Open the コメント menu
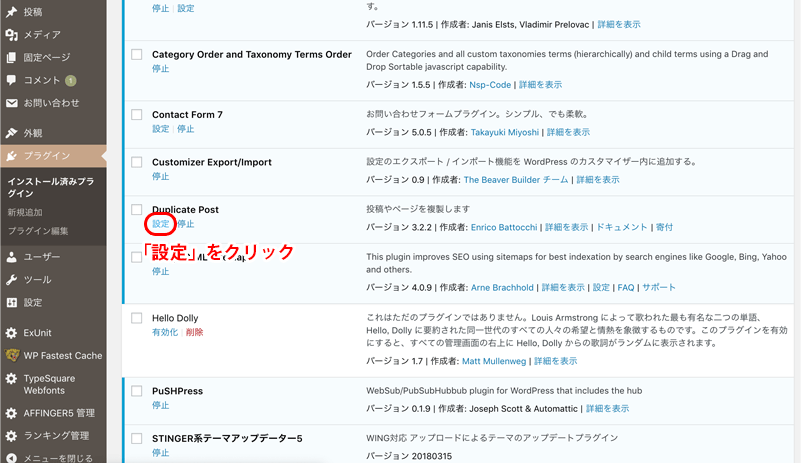 42,80
